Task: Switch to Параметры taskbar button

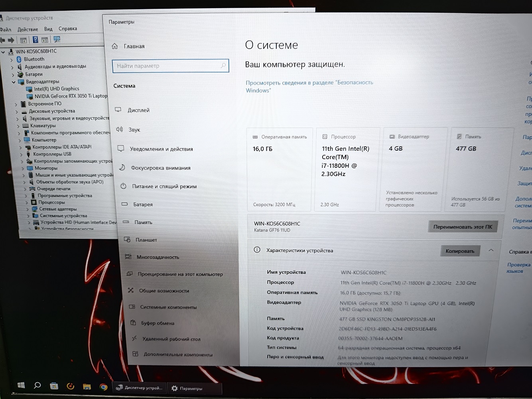Action: click(195, 388)
